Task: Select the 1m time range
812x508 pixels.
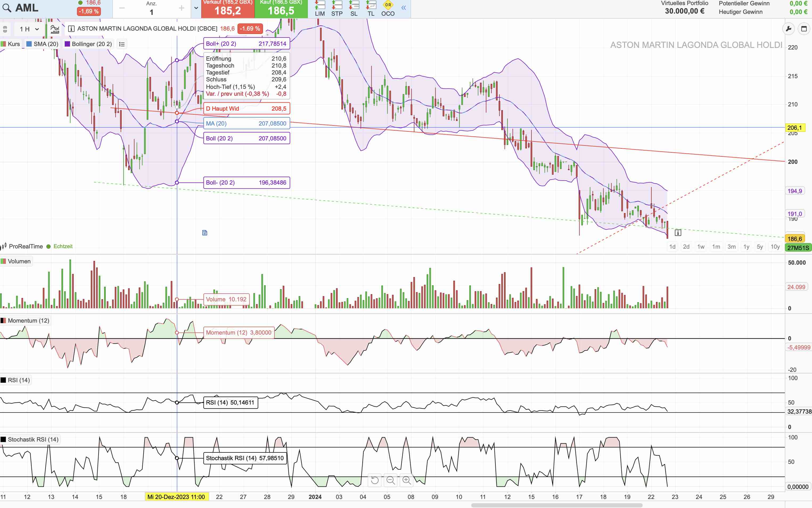Action: click(716, 247)
